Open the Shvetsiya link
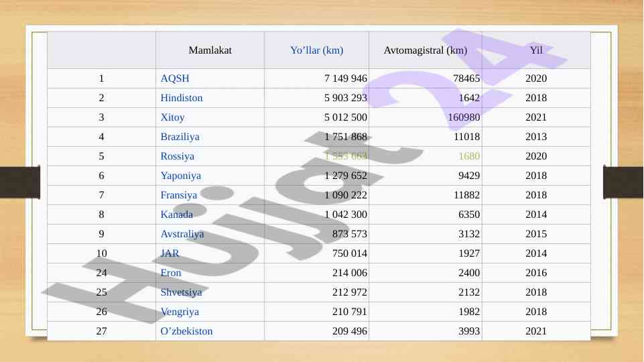The width and height of the screenshot is (644, 362). [181, 292]
